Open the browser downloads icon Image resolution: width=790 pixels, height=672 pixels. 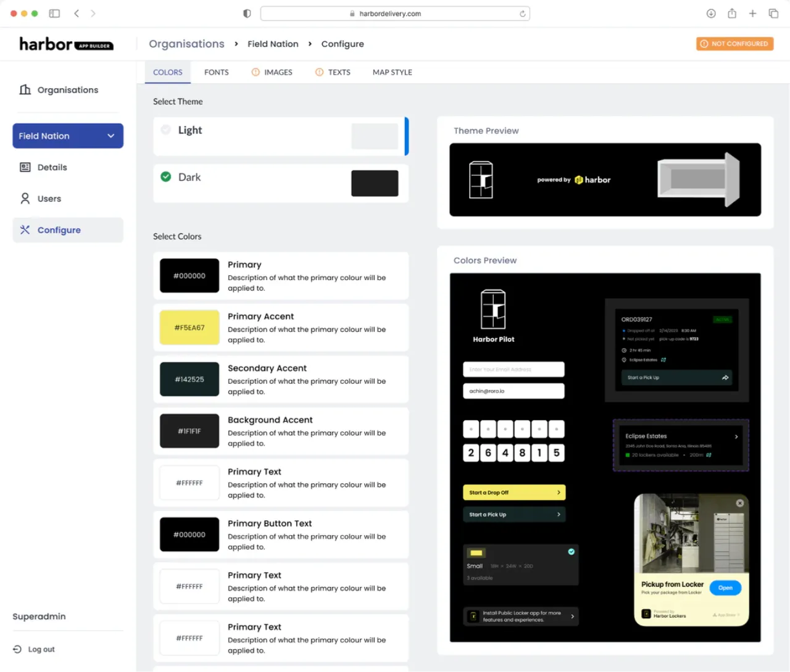click(711, 13)
